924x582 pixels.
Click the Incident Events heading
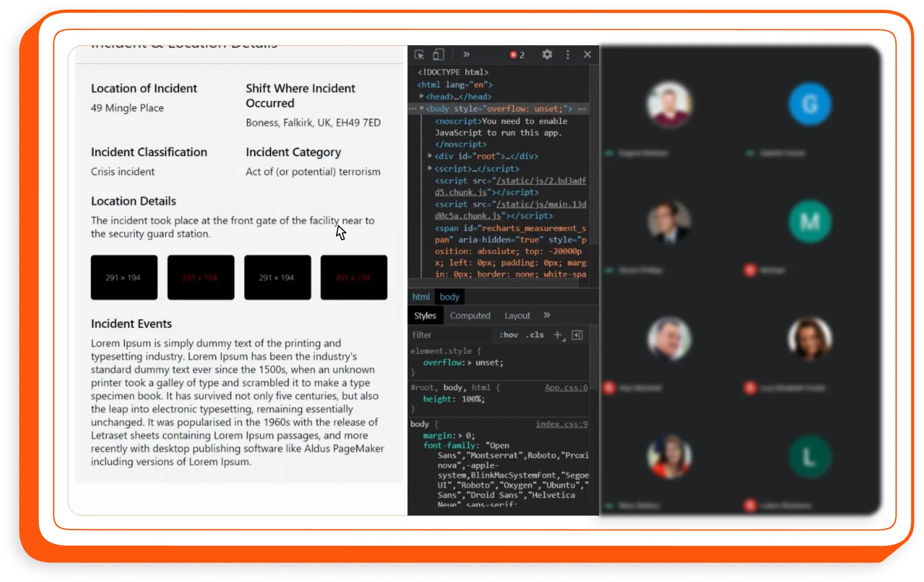[x=131, y=323]
